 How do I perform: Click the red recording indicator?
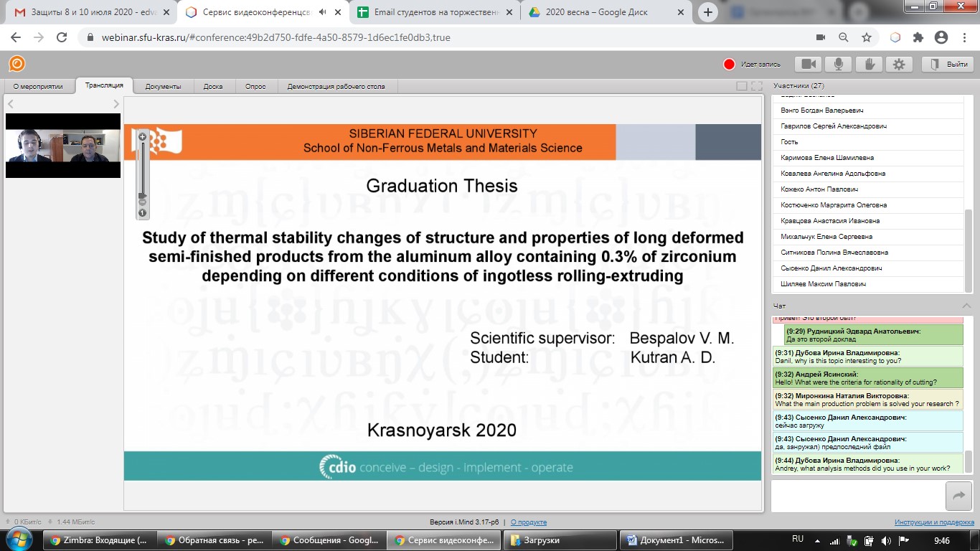730,65
